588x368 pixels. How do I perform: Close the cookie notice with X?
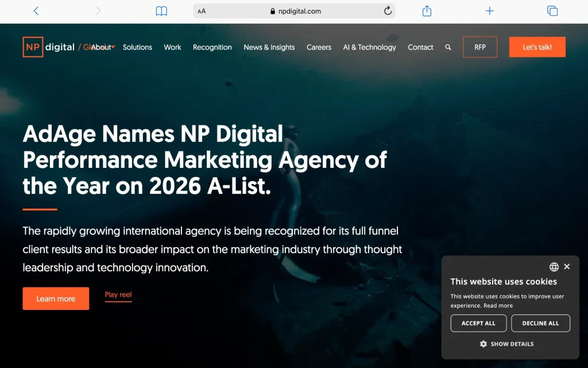point(567,267)
